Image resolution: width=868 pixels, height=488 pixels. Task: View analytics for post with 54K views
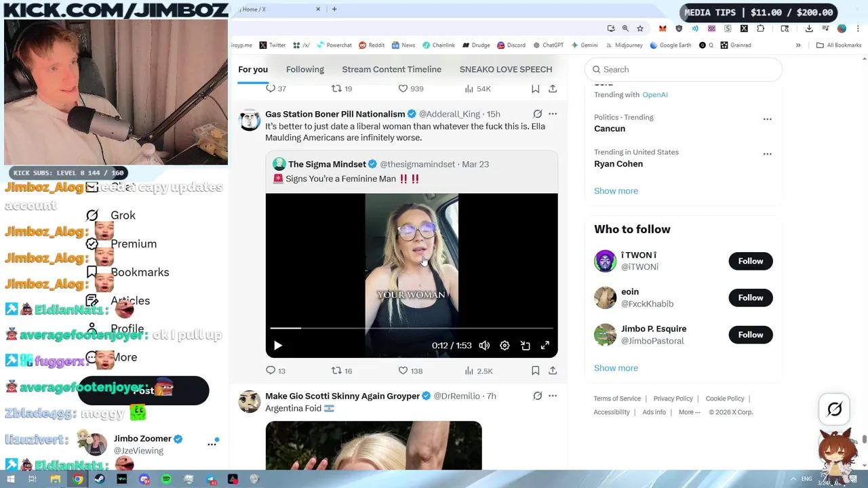click(478, 89)
